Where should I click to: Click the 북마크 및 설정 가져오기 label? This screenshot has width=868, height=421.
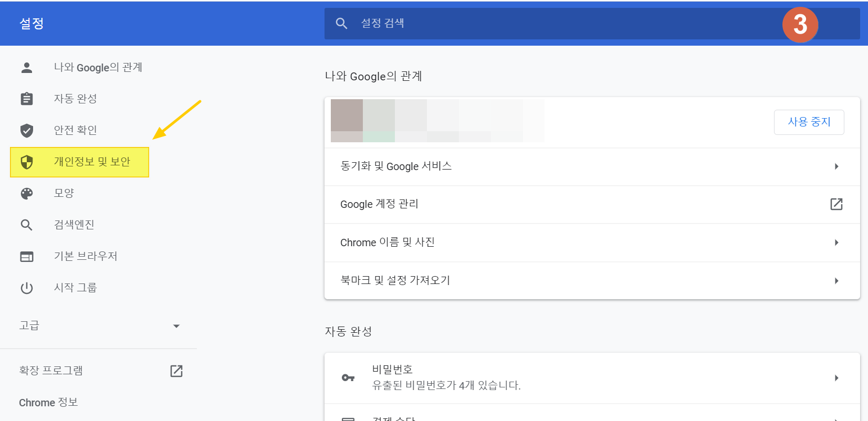coord(395,280)
